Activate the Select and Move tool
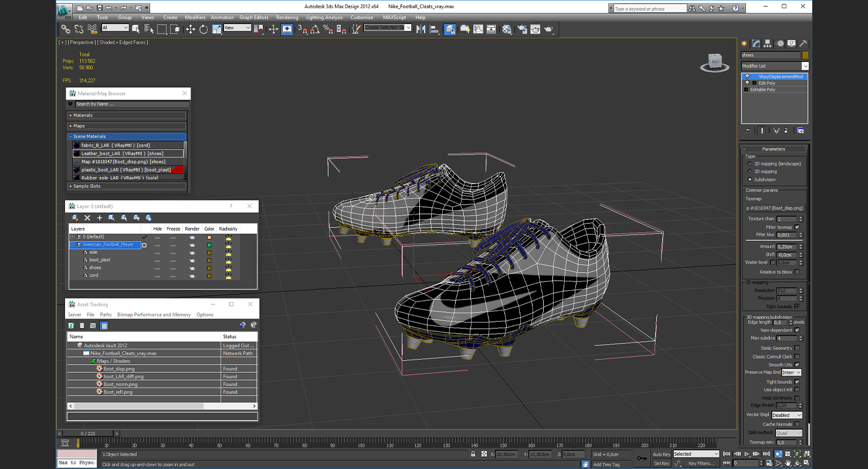868x469 pixels. 190,29
